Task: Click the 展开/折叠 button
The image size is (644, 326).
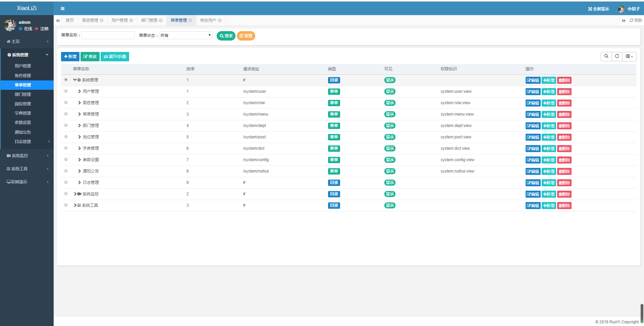Action: click(115, 57)
